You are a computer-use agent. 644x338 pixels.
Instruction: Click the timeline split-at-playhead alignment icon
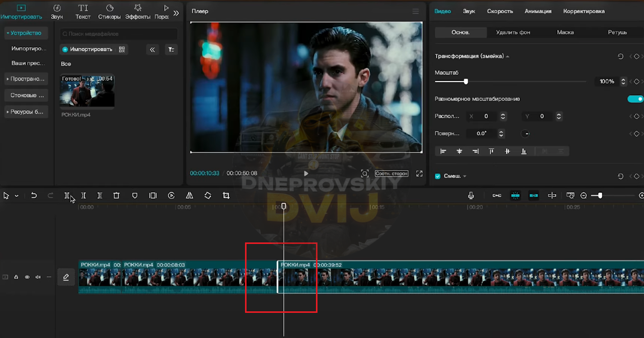click(552, 196)
